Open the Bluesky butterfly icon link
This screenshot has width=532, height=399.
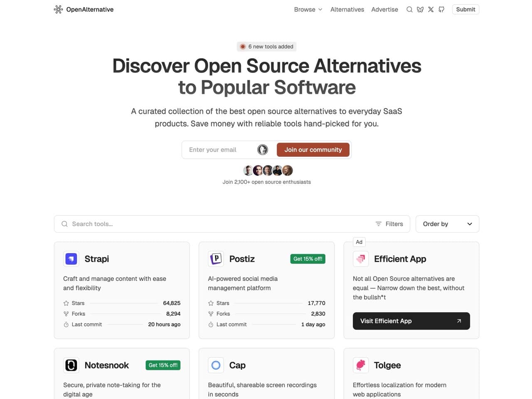pos(420,10)
